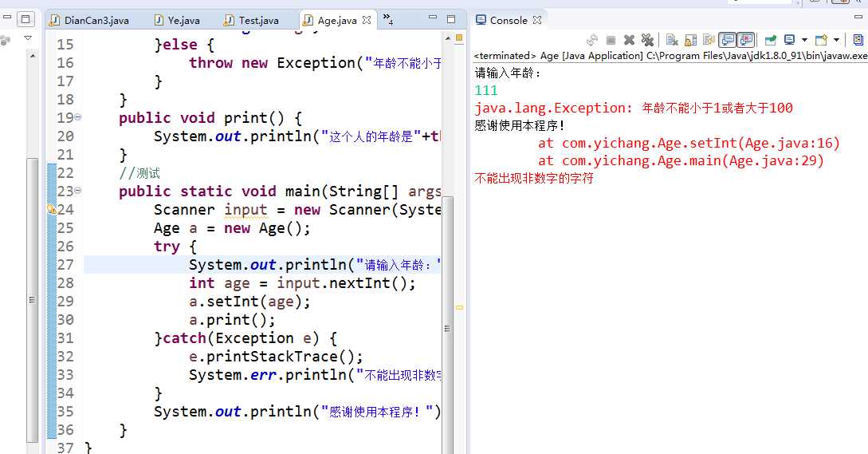Screen dimensions: 868x454
Task: Switch to the Ye.java editor tab
Action: [x=177, y=21]
